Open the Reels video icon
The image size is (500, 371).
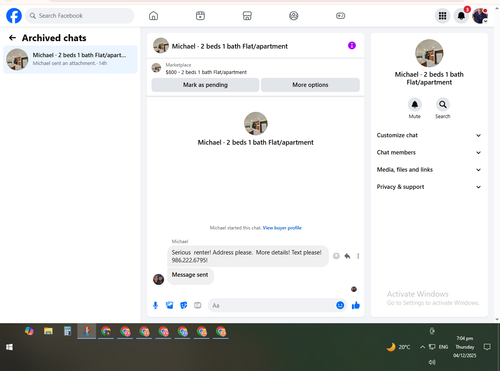click(x=200, y=16)
